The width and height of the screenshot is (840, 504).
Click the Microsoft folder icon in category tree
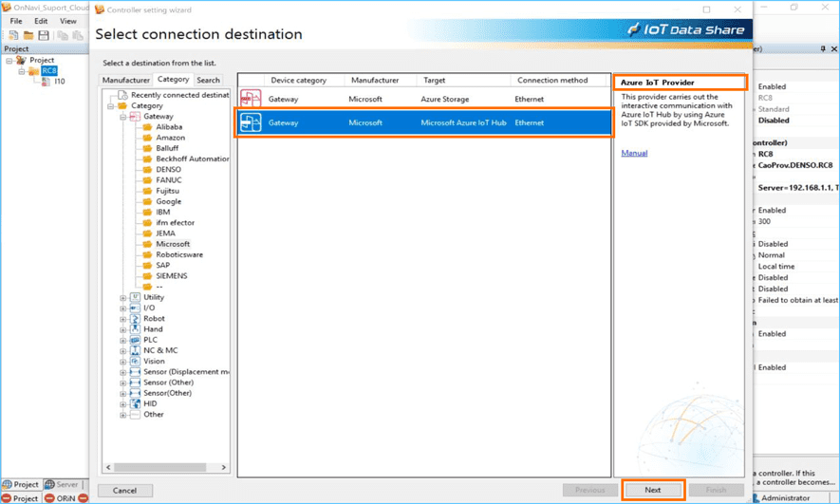(147, 244)
